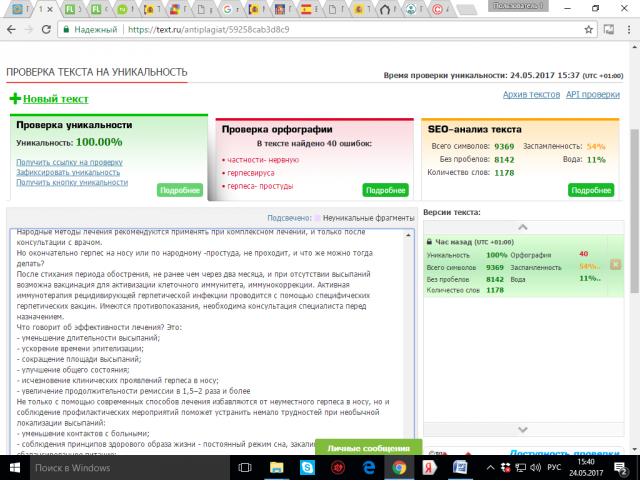Click Подробнее in the spelling check panel
Viewport: 640px width, 480px height.
coord(385,190)
